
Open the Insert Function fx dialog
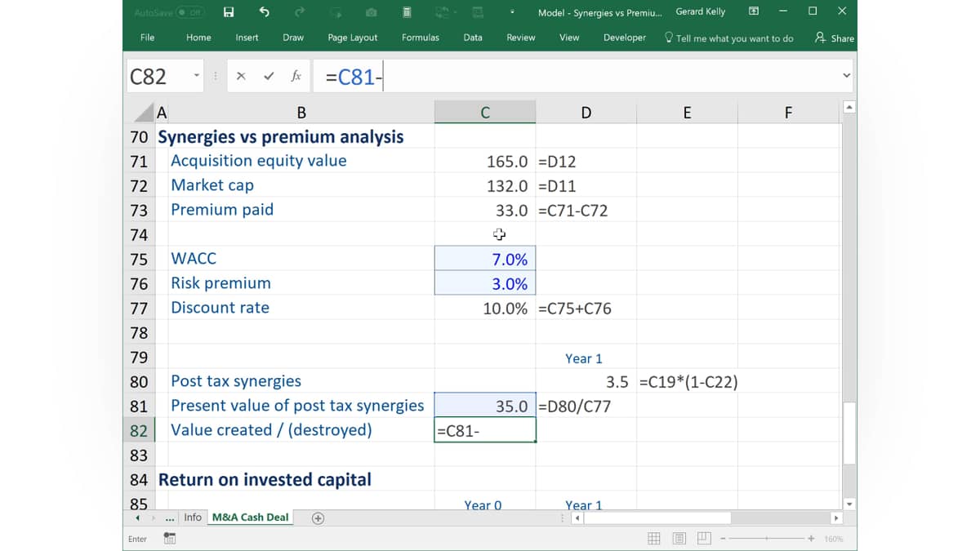[296, 76]
